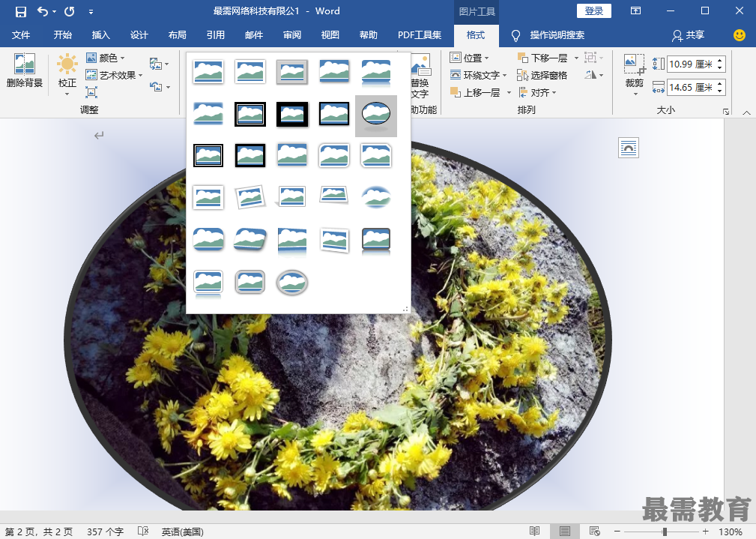
Task: Click the 裁剪 Crop button
Action: coord(635,75)
